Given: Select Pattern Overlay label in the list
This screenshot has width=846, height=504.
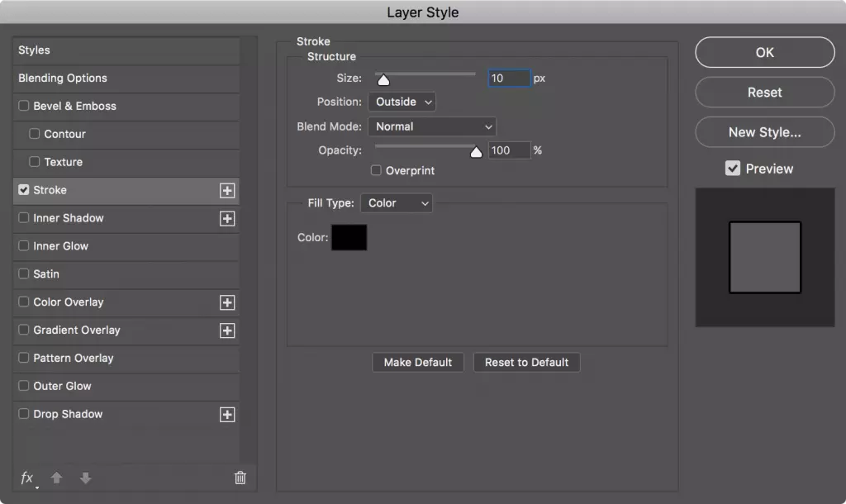Looking at the screenshot, I should tap(74, 359).
